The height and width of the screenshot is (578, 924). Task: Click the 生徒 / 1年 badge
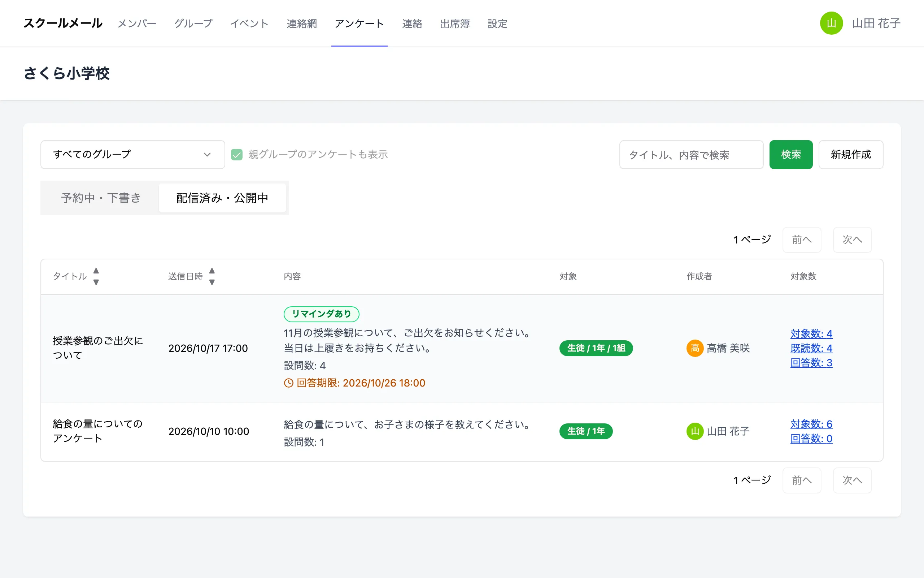[x=586, y=431]
